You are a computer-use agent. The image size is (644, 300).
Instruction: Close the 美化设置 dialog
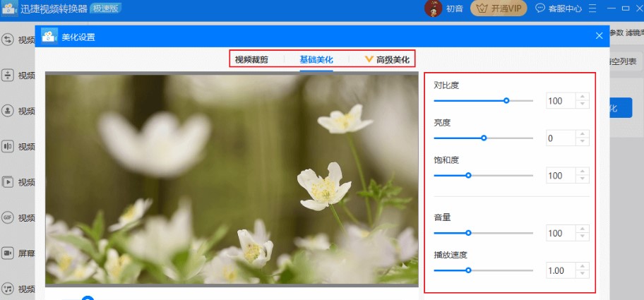point(599,36)
